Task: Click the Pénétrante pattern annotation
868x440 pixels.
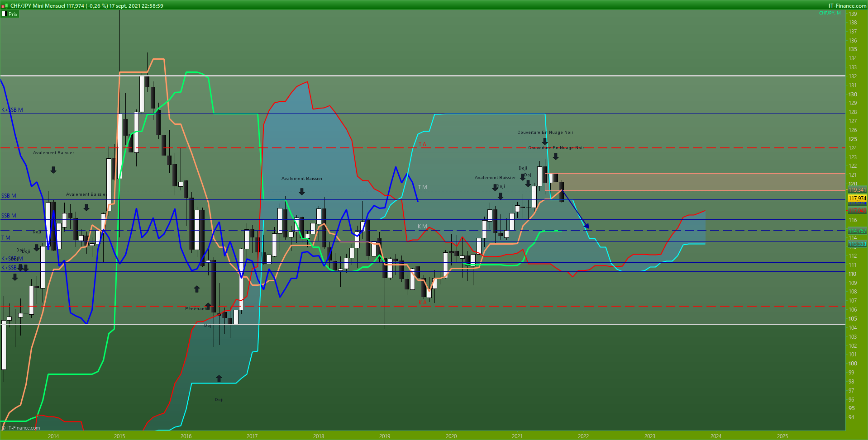Action: [x=196, y=309]
